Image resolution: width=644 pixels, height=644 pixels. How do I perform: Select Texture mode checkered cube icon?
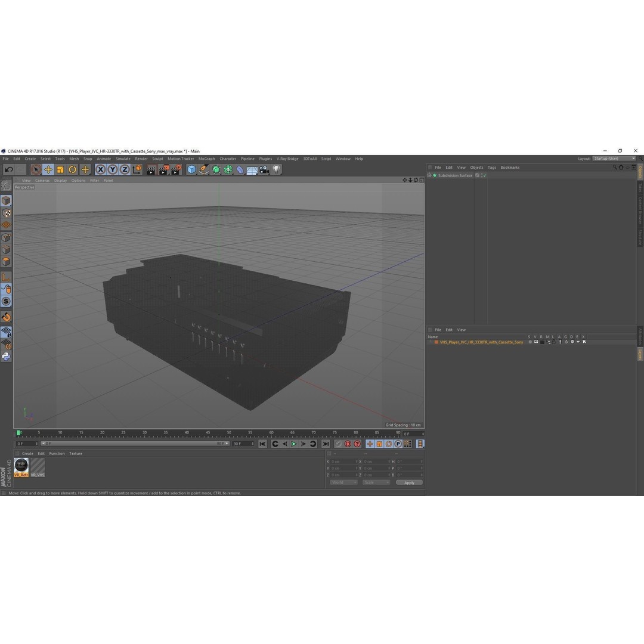pos(6,213)
